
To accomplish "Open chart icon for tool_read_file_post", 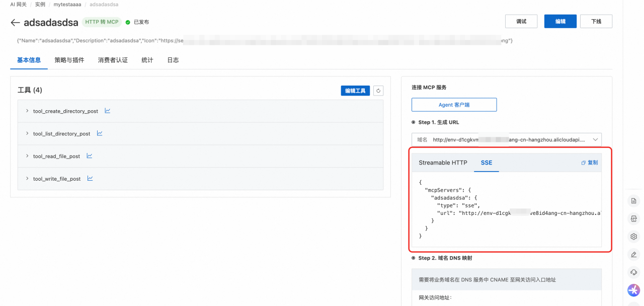I will click(90, 156).
